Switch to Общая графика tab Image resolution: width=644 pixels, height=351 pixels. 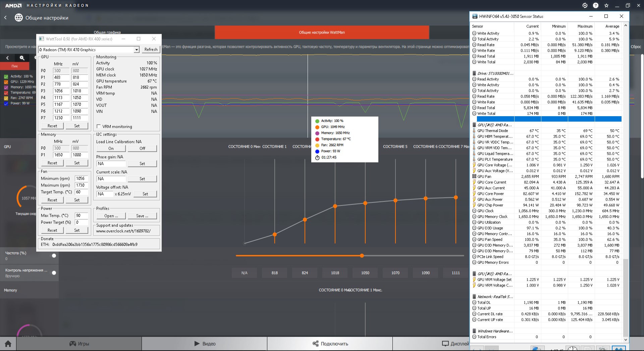pos(107,32)
